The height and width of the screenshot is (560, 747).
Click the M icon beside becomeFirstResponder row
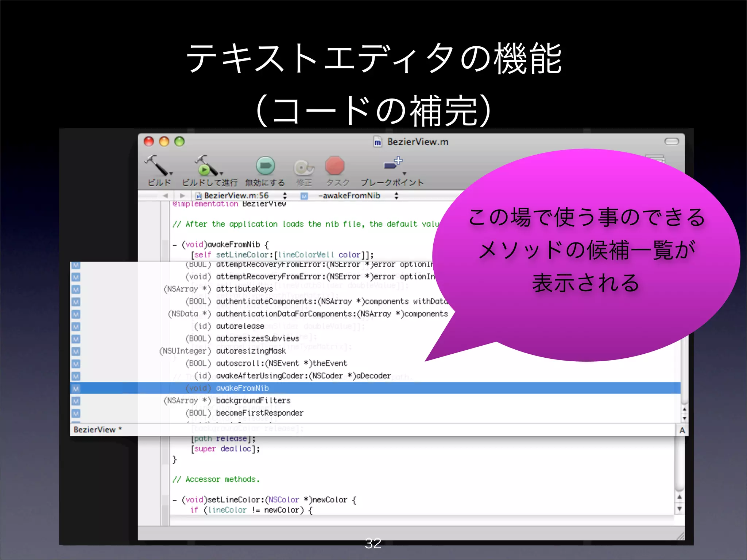point(76,413)
